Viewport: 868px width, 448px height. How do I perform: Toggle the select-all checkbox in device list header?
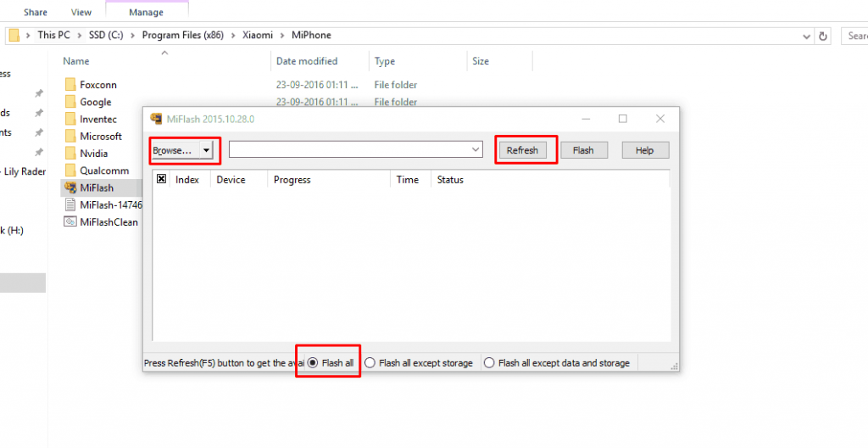point(162,178)
